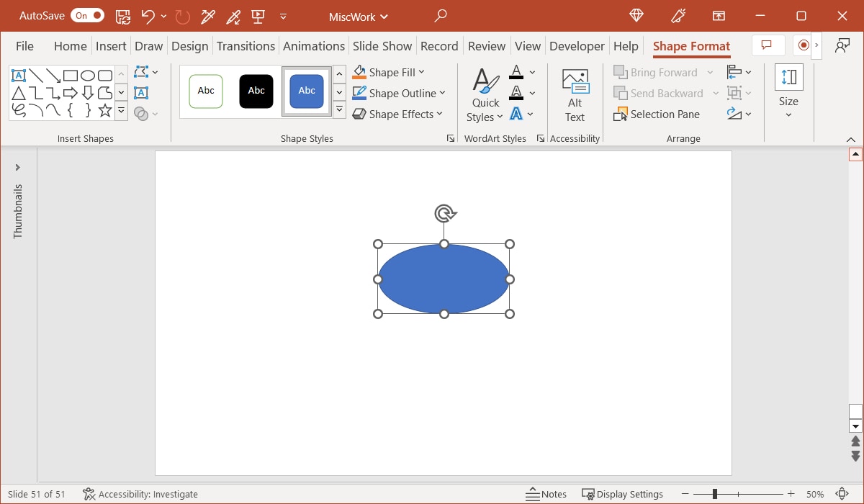Image resolution: width=864 pixels, height=504 pixels.
Task: Select the Curve shape tool
Action: pyautogui.click(x=54, y=110)
